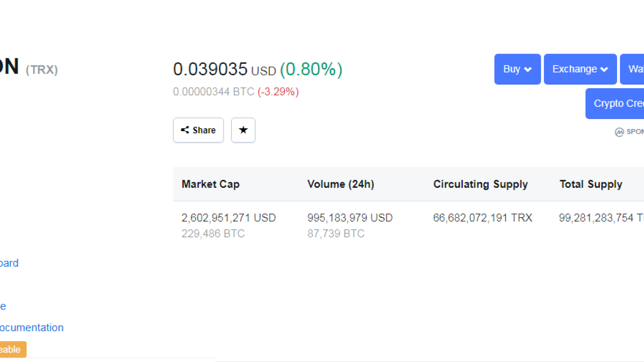
Task: Click the sponsored logo icon
Action: [619, 132]
